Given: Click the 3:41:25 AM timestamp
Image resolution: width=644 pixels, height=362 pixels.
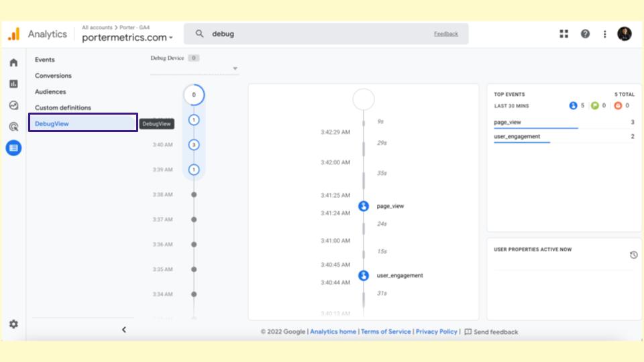Looking at the screenshot, I should click(335, 195).
